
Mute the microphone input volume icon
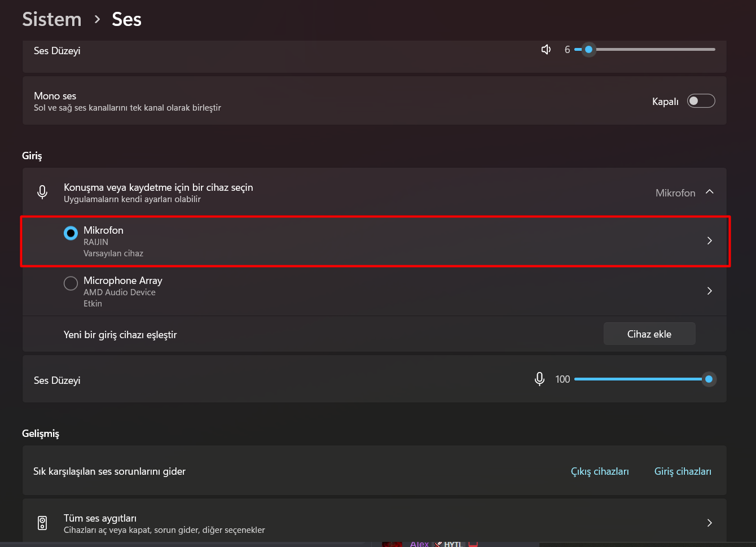point(539,379)
